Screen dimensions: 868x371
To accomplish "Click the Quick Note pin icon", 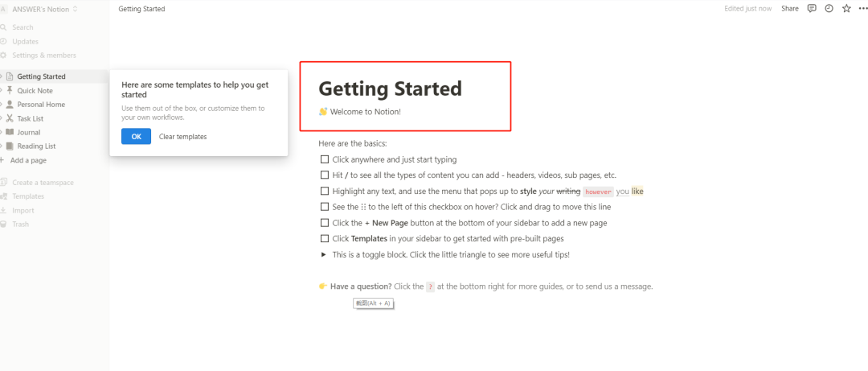I will coord(10,91).
